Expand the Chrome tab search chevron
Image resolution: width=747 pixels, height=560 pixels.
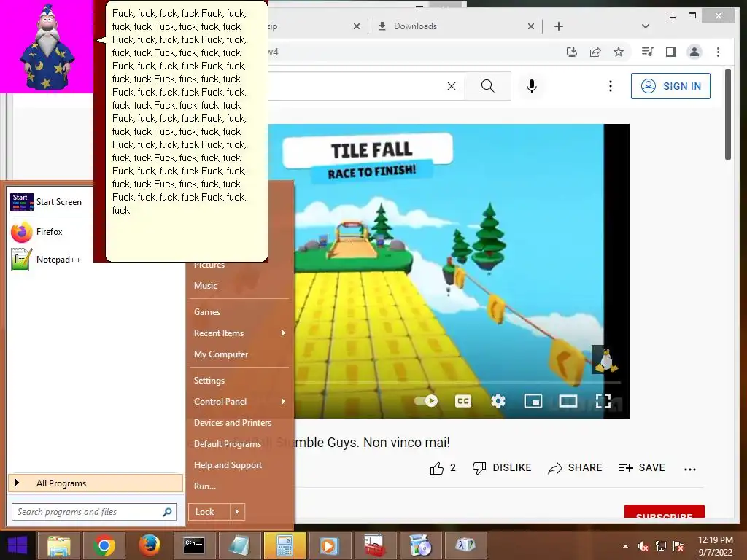pyautogui.click(x=646, y=26)
